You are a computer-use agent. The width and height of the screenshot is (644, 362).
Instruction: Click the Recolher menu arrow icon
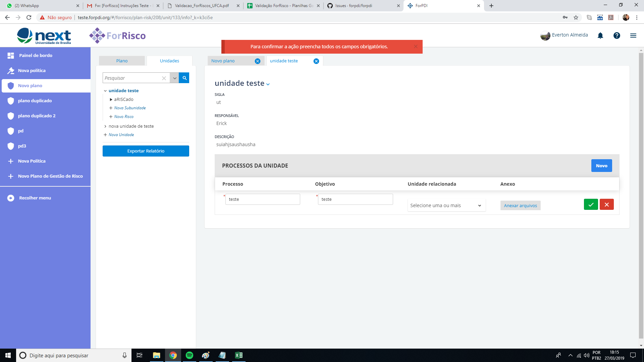pos(11,198)
